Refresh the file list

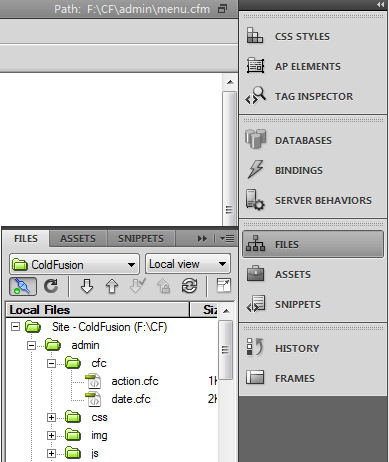pos(51,286)
